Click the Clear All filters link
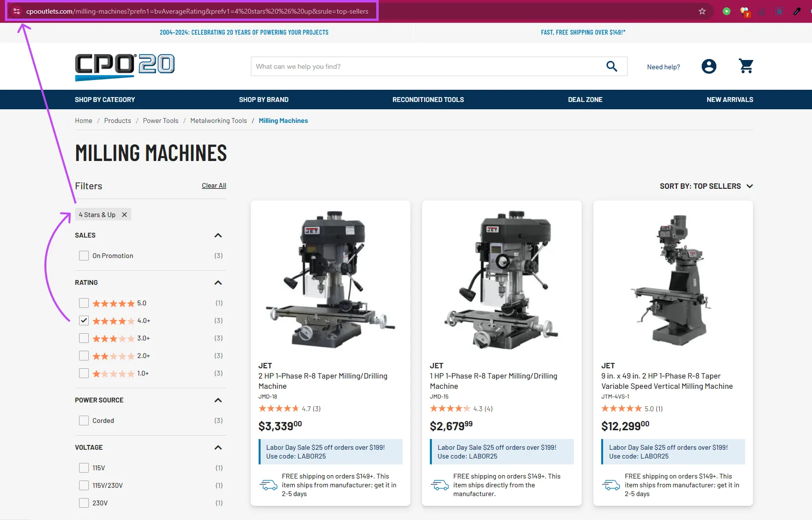Image resolution: width=812 pixels, height=520 pixels. coord(213,185)
